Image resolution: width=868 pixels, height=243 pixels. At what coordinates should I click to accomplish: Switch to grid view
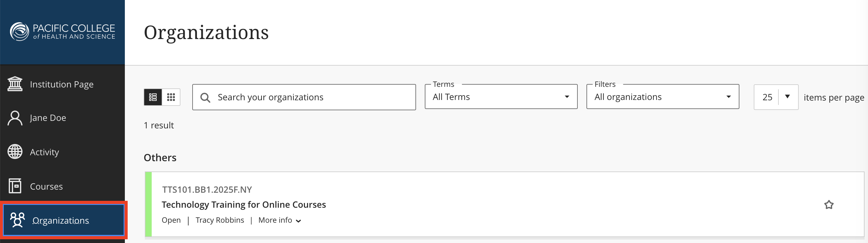pos(171,97)
